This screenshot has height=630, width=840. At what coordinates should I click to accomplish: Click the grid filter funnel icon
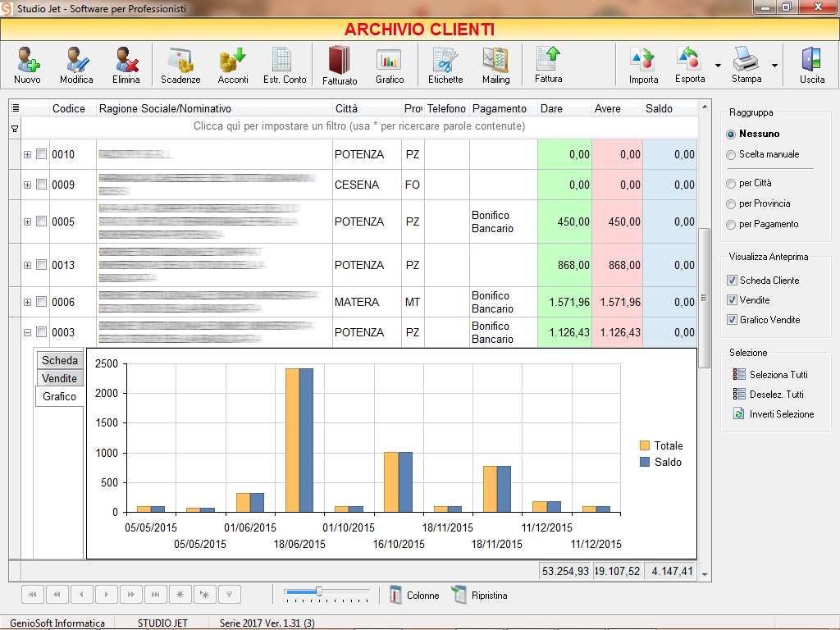pos(15,129)
